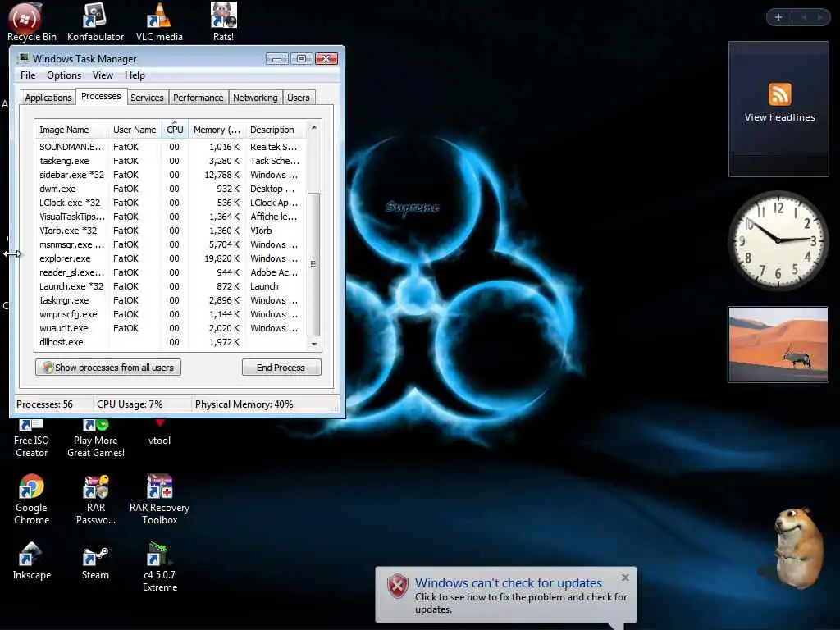
Task: Click the desert slideshow gadget picture
Action: pos(778,344)
